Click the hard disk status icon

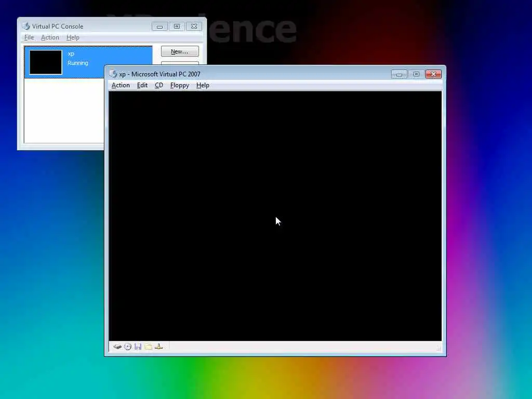coord(117,347)
